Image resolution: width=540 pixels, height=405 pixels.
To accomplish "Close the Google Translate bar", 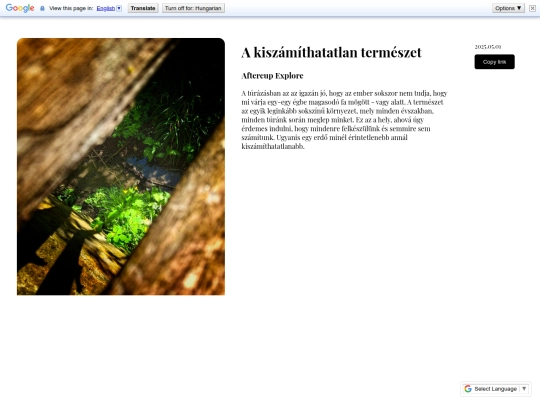I will click(x=532, y=8).
